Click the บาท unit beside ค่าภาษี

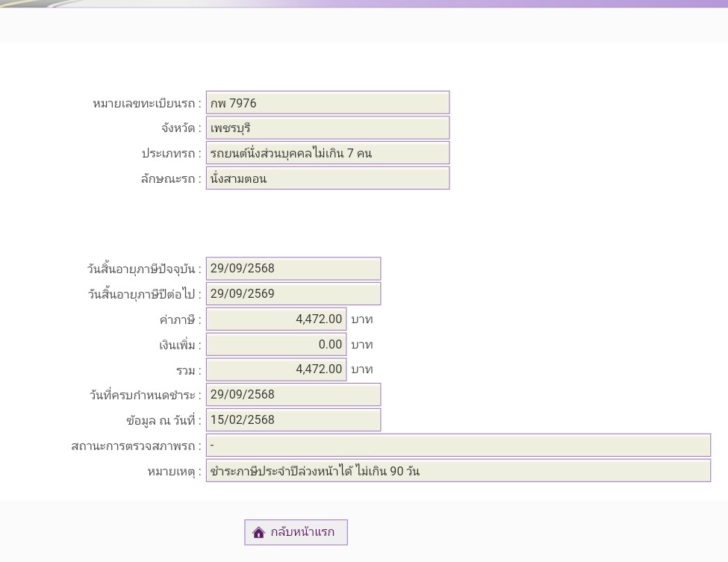(362, 319)
